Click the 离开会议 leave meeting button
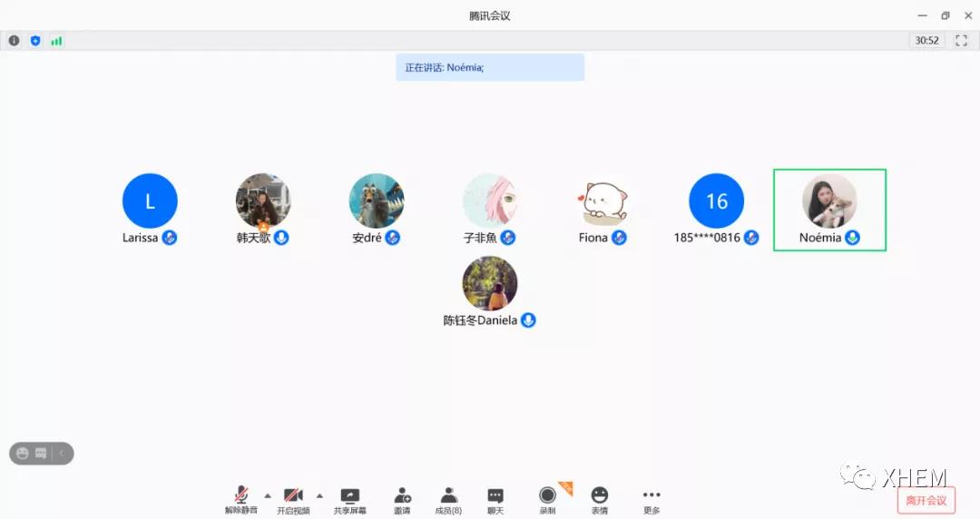 pyautogui.click(x=926, y=500)
